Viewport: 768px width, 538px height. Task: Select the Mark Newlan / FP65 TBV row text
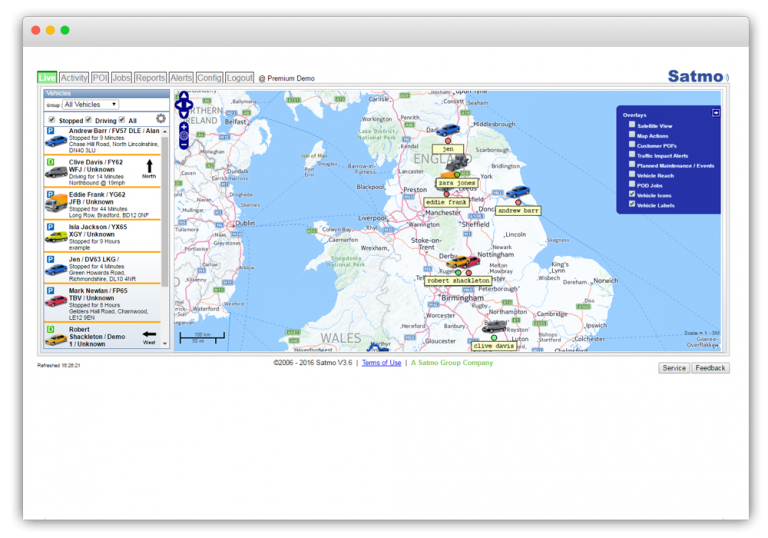click(98, 294)
